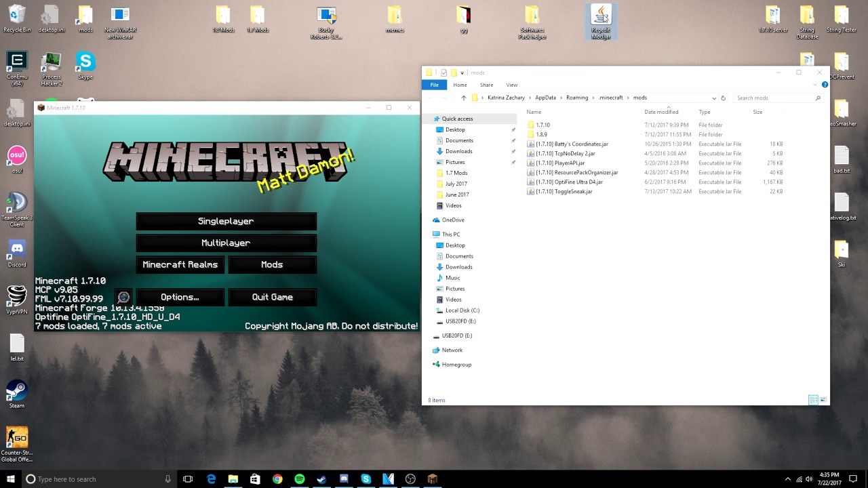Open 1.7 Mods folder in navigation pane
Viewport: 868px width, 488px height.
coord(456,173)
